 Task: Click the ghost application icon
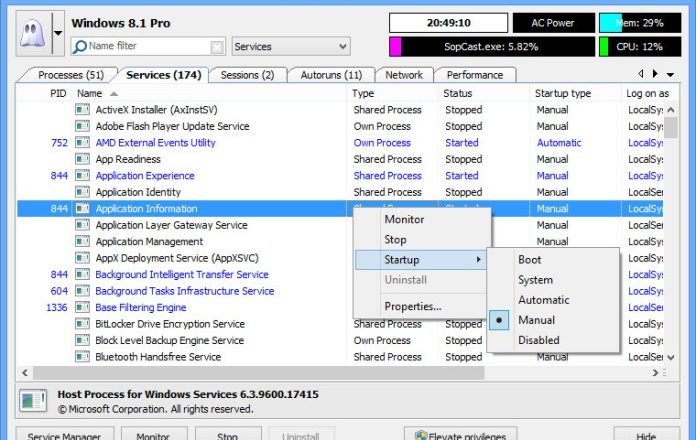33,33
